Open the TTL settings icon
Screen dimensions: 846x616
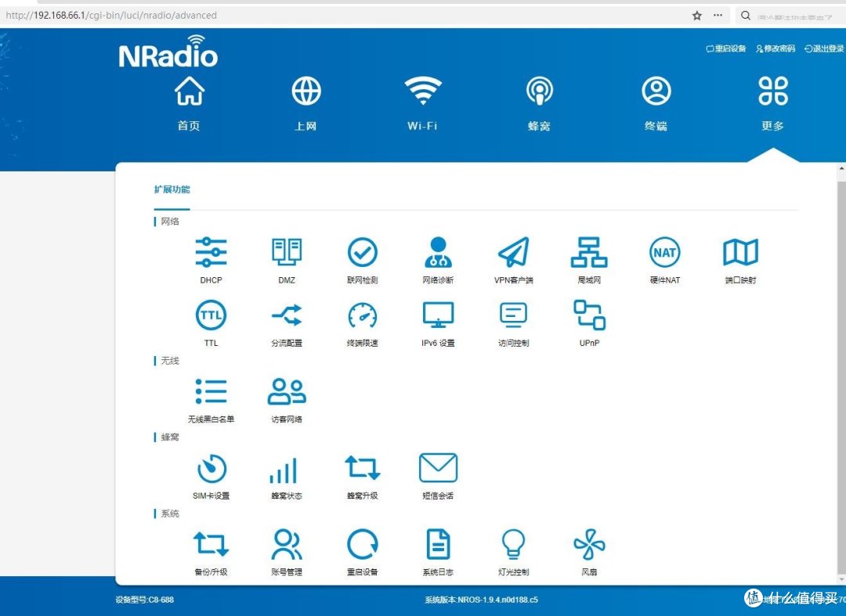(x=211, y=315)
